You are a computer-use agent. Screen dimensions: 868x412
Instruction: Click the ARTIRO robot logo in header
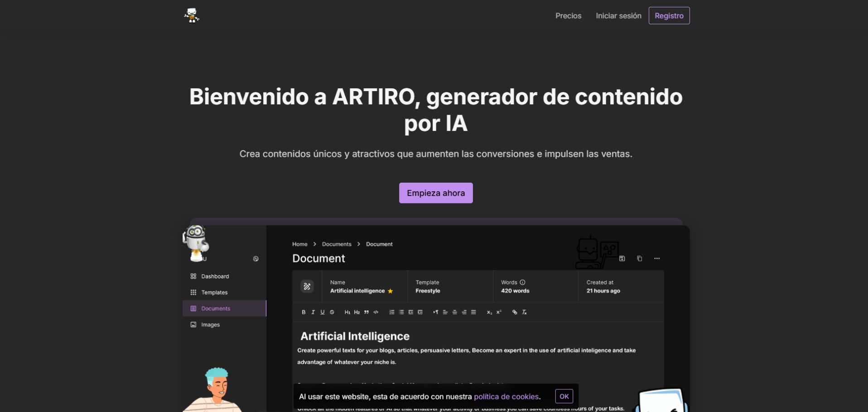(192, 15)
